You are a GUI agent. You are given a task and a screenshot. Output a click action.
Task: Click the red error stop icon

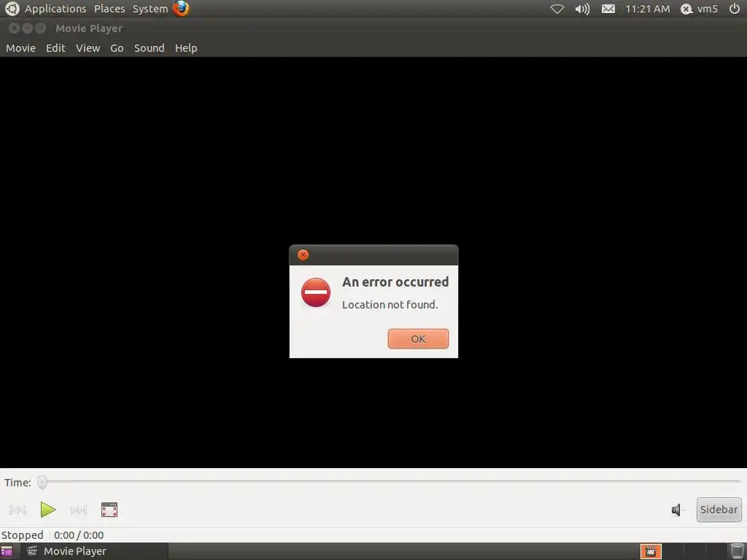tap(316, 292)
